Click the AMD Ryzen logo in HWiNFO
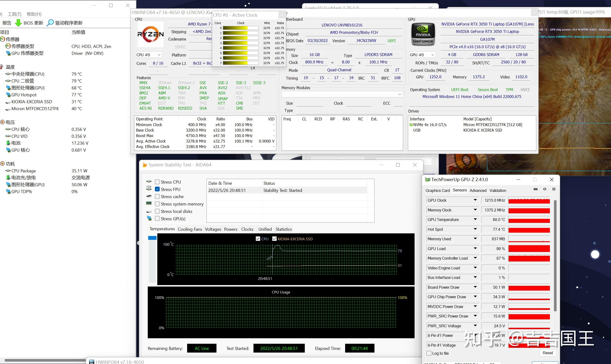Viewport: 611px width, 364px height. tap(151, 34)
